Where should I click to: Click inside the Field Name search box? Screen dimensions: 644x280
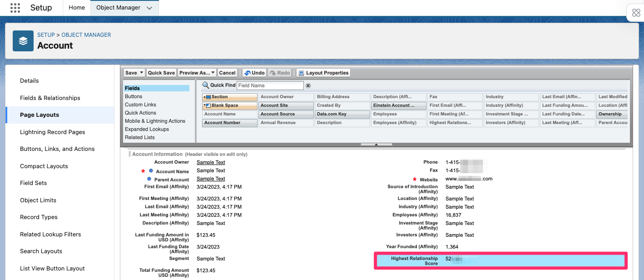tap(270, 85)
